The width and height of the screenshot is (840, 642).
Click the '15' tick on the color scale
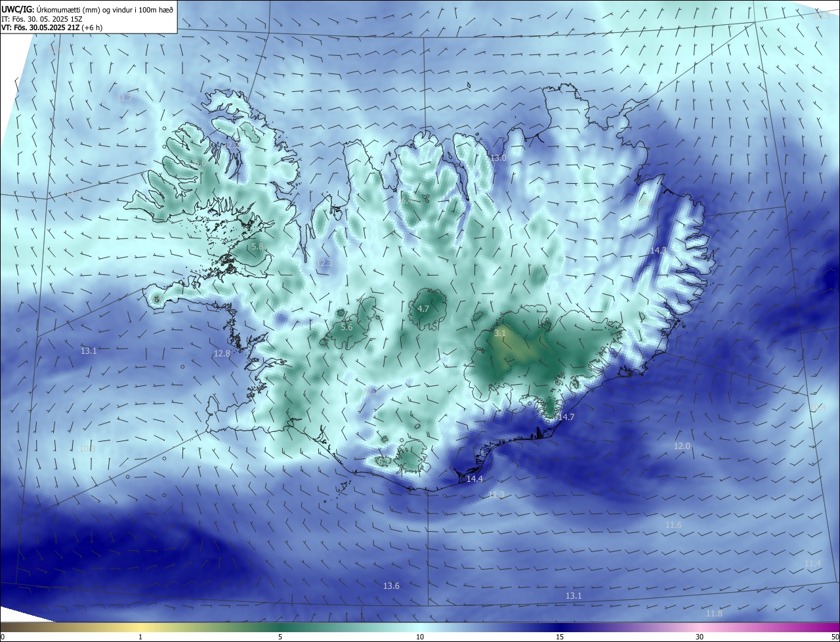[x=560, y=637]
